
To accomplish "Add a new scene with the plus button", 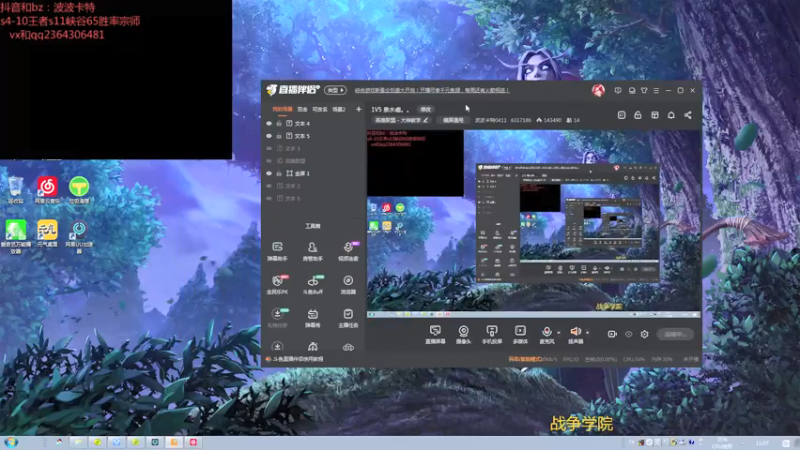I will pos(359,109).
